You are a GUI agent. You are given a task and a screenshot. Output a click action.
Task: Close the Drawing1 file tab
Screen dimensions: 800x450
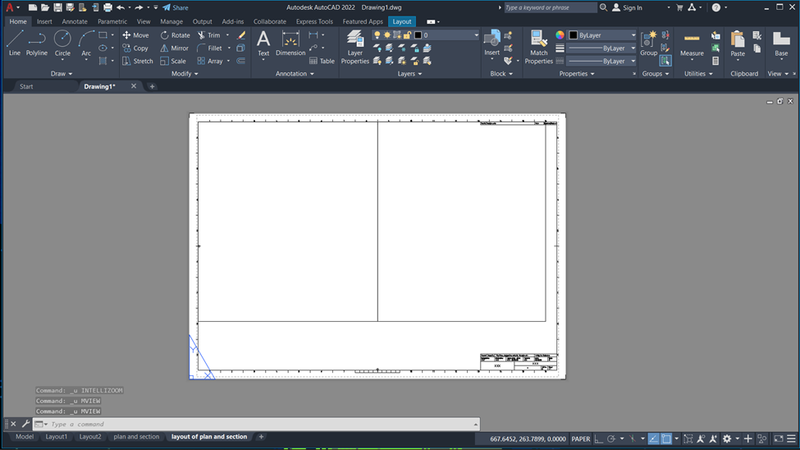point(134,86)
